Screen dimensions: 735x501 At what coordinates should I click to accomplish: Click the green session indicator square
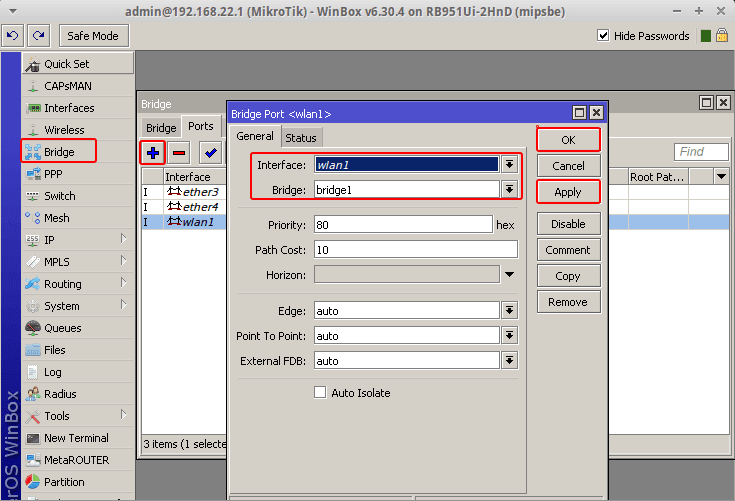pyautogui.click(x=705, y=36)
